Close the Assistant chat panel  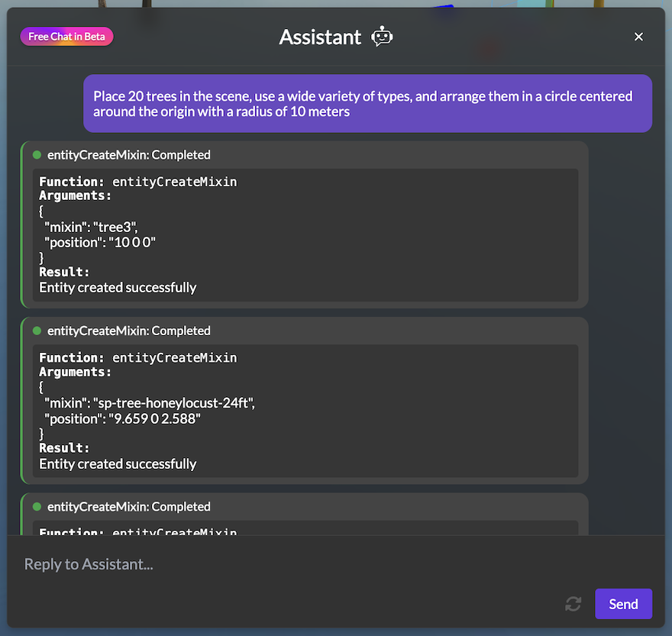(639, 37)
